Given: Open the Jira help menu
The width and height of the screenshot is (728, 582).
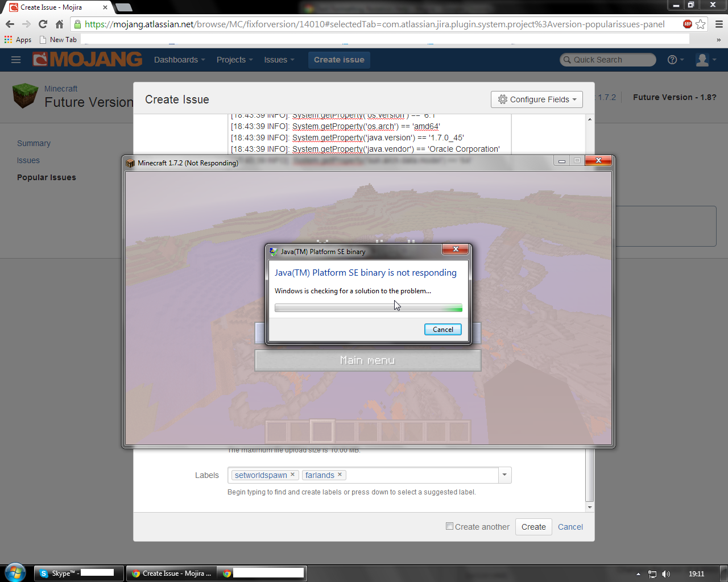Looking at the screenshot, I should point(675,60).
